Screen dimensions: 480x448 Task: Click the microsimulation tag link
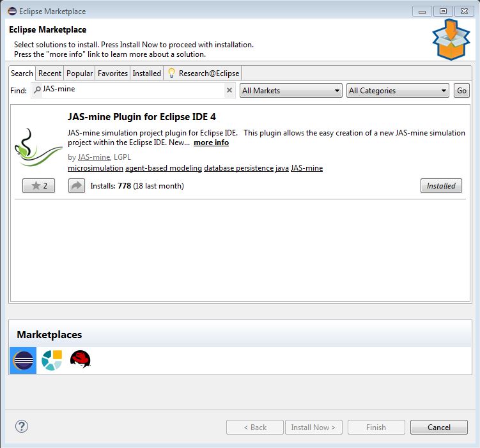pos(95,168)
